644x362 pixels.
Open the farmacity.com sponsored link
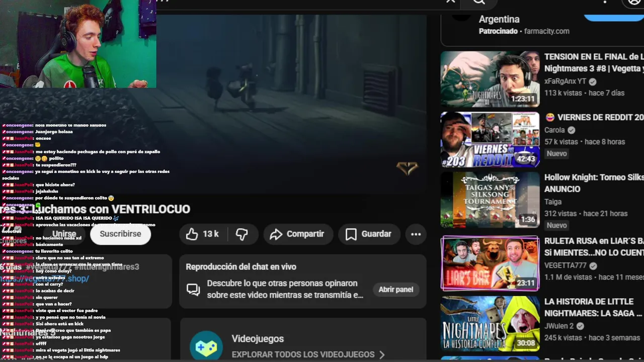tap(546, 31)
